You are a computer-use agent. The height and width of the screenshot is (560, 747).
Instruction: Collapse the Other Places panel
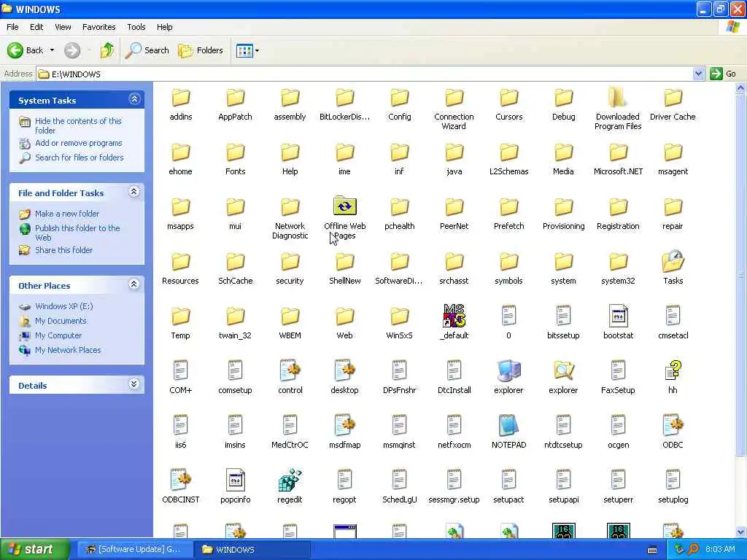pyautogui.click(x=134, y=284)
